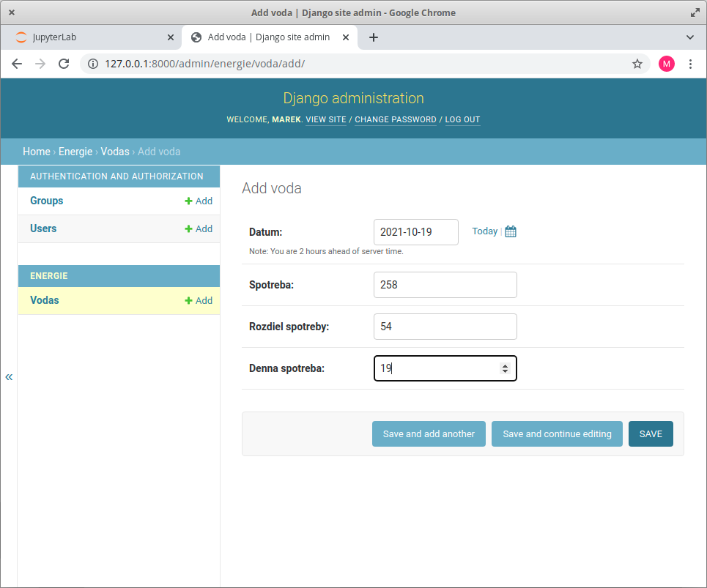Collapse the sidebar with the double chevron
707x588 pixels.
(x=9, y=377)
